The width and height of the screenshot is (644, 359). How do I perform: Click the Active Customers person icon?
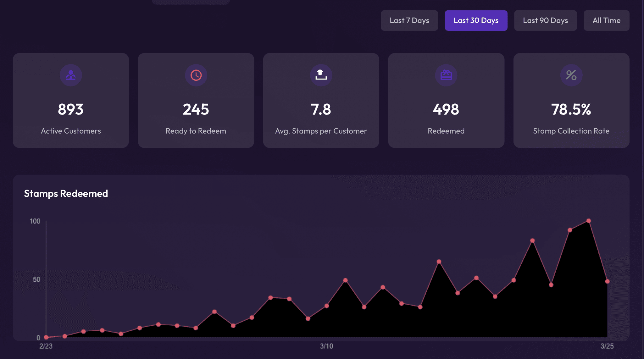[x=71, y=75]
